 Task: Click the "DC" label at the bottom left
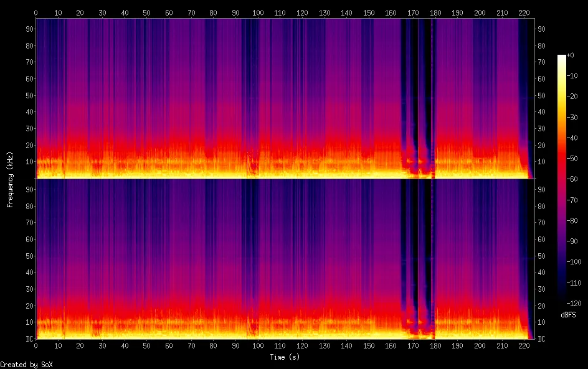pos(28,339)
